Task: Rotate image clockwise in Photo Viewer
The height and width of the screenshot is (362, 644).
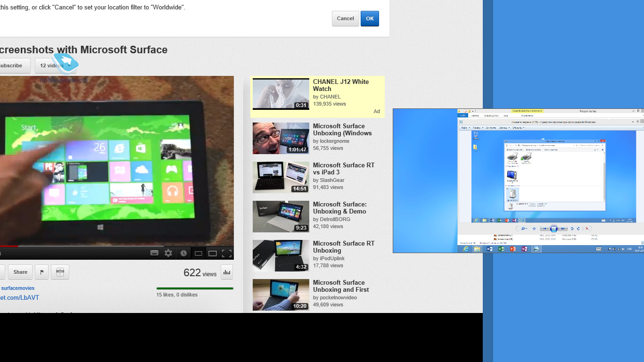Action: 578,229
